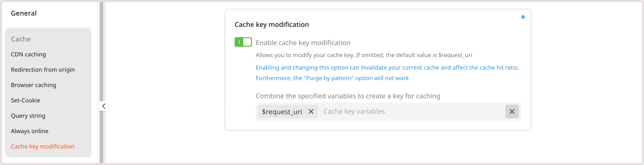The image size is (644, 165).
Task: Remove the $request_uri cache key variable
Action: coord(311,112)
